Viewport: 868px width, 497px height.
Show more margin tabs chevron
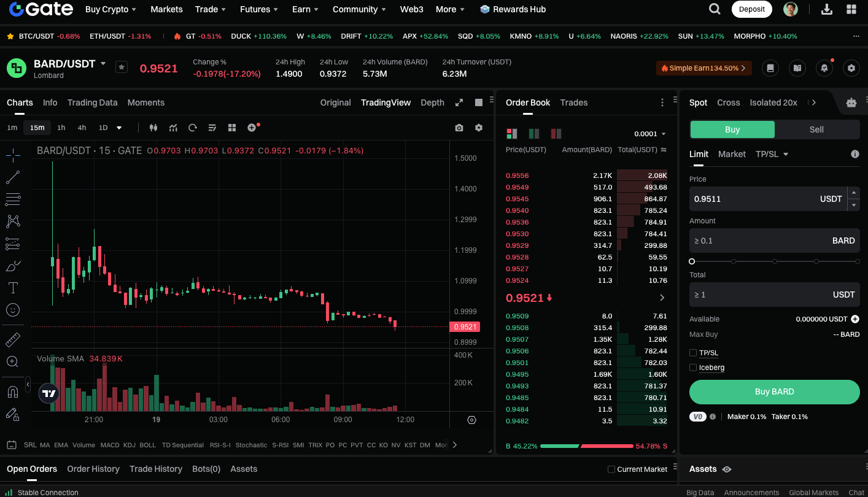pos(814,102)
